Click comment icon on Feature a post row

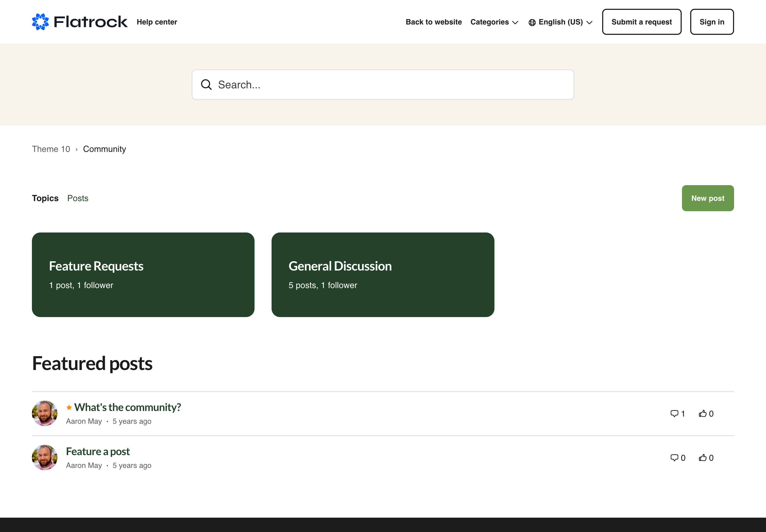tap(674, 458)
